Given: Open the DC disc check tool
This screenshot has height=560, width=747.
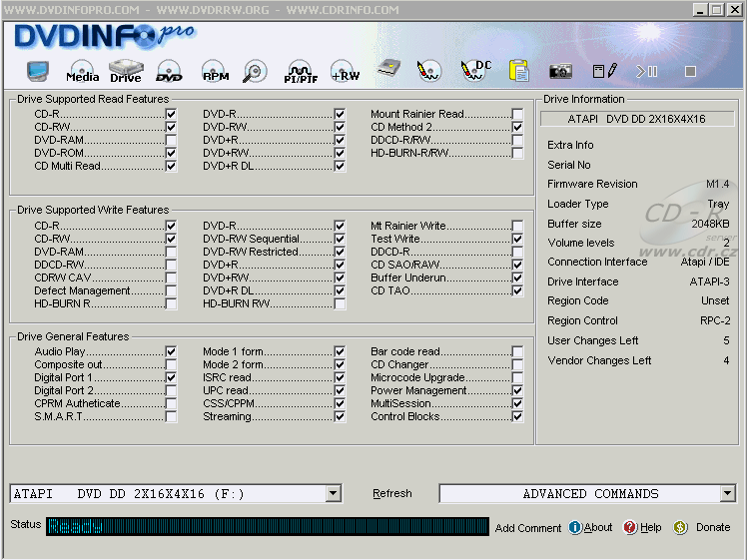Looking at the screenshot, I should coord(475,71).
